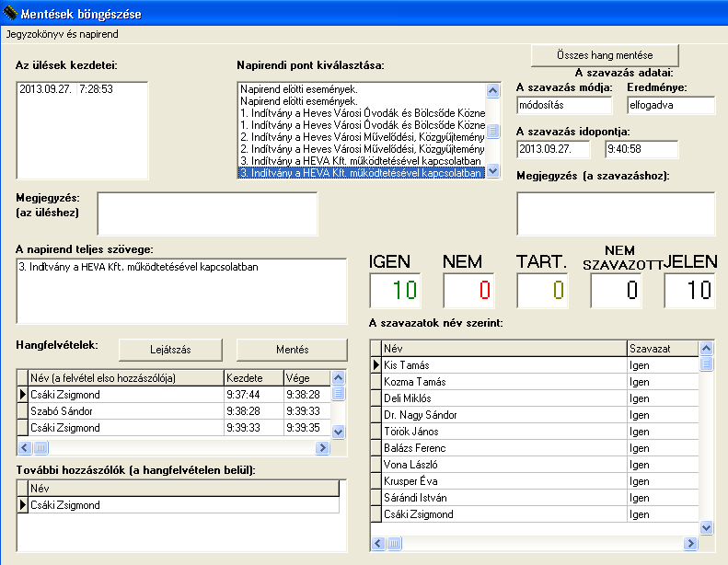
Task: Click the IGEN count box
Action: (x=395, y=291)
